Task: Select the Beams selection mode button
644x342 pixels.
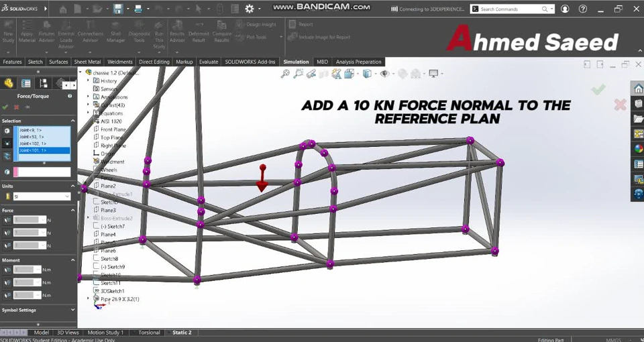Action: pos(7,156)
